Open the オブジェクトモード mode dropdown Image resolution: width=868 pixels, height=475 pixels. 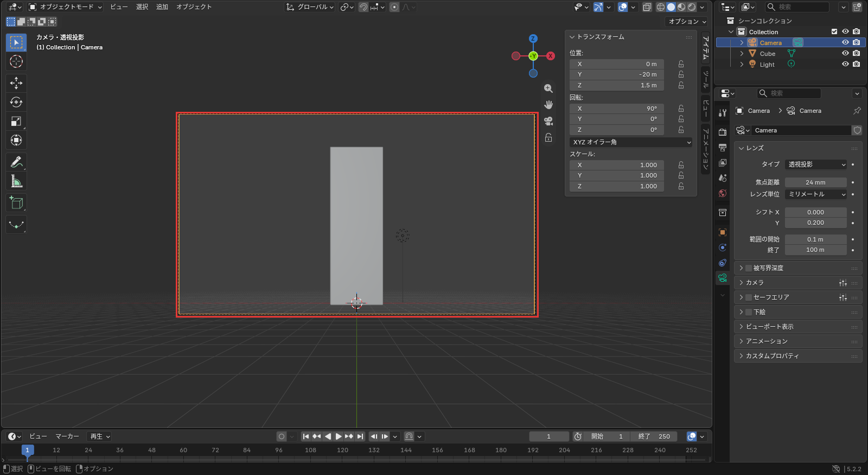(65, 7)
